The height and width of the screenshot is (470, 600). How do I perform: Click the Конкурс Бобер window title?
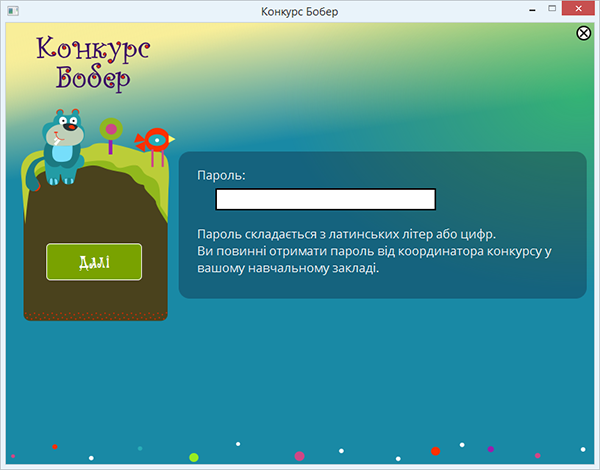299,11
